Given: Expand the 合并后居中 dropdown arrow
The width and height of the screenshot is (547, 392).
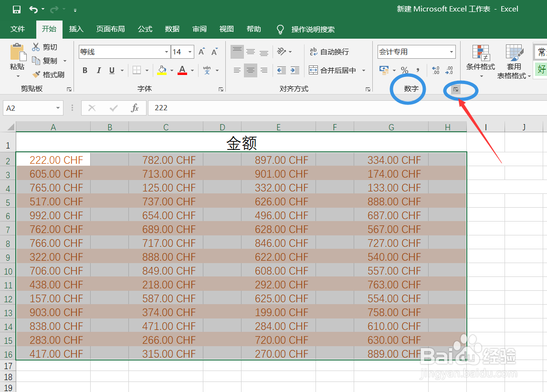Looking at the screenshot, I should point(364,70).
